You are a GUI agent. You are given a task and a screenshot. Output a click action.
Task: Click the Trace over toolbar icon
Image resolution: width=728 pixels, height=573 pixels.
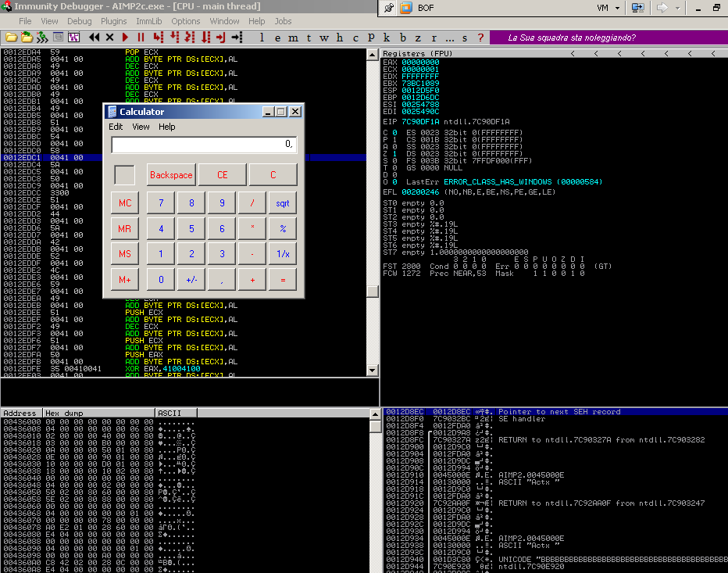click(x=205, y=38)
